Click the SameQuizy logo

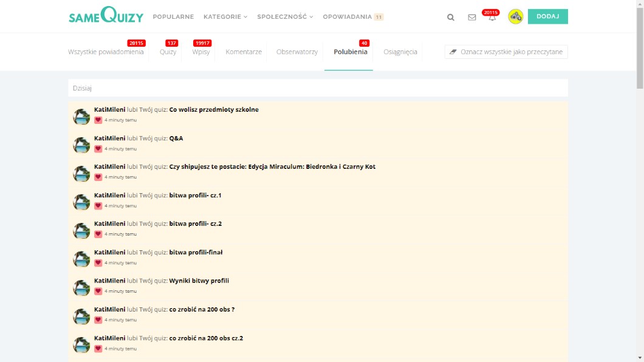106,16
